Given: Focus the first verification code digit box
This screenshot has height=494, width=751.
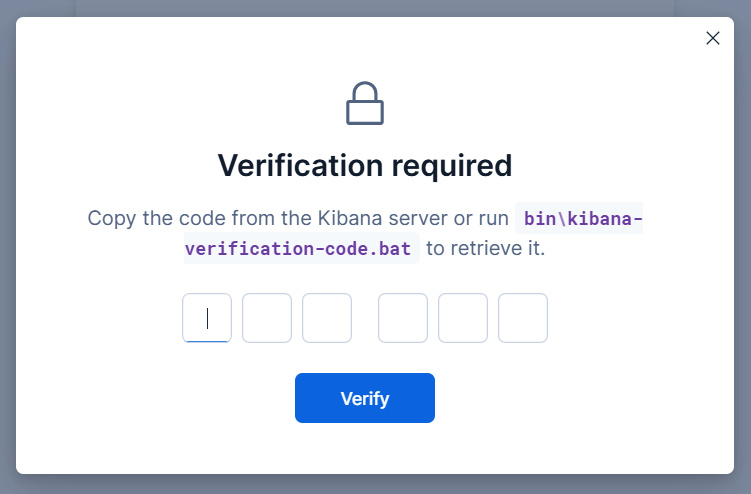Looking at the screenshot, I should click(207, 318).
